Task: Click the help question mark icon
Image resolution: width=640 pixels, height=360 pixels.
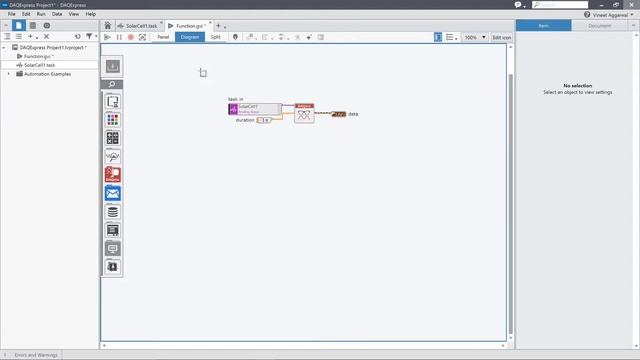Action: click(587, 15)
